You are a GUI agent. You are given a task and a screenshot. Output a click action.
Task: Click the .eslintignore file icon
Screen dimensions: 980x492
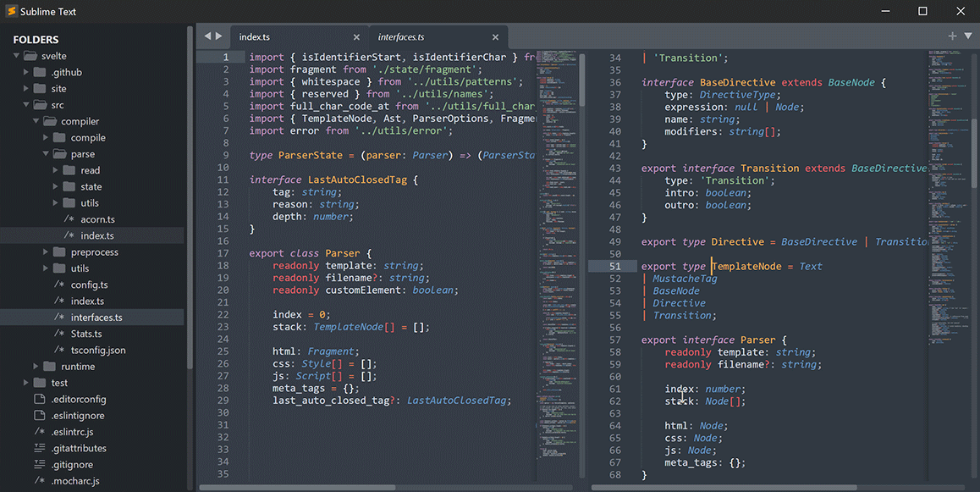[40, 415]
